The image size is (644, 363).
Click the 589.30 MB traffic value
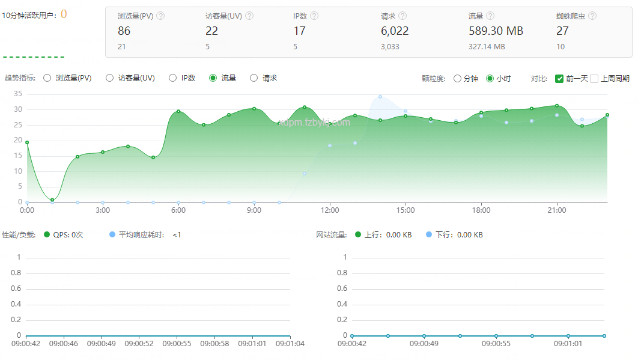coord(496,31)
